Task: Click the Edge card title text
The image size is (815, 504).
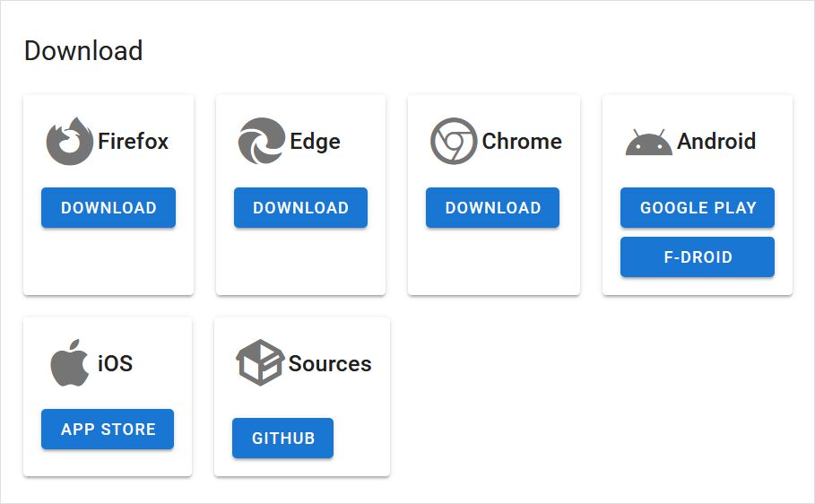Action: pyautogui.click(x=315, y=142)
